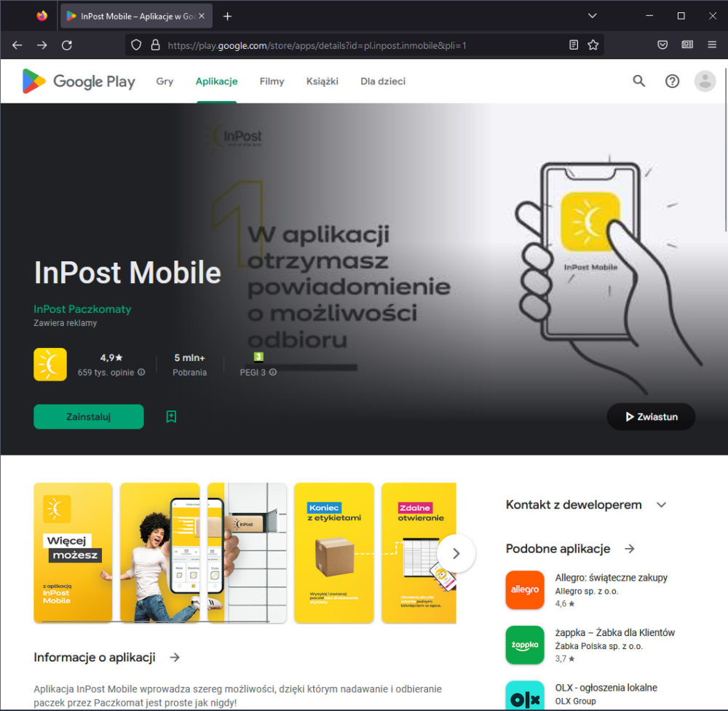Open a new browser tab

click(227, 16)
